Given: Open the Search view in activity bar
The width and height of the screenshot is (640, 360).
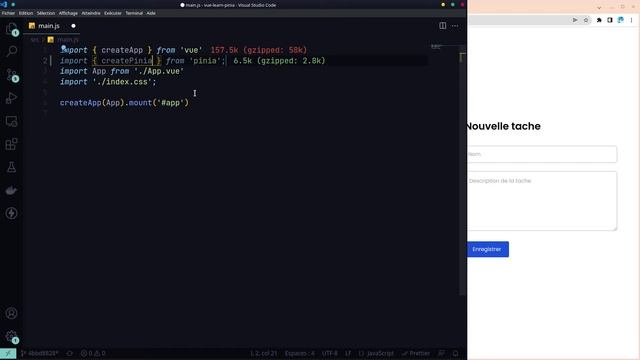Looking at the screenshot, I should [11, 51].
